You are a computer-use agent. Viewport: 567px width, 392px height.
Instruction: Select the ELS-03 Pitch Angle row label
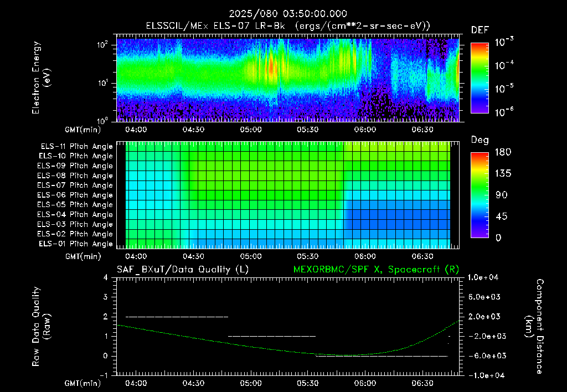(x=75, y=225)
